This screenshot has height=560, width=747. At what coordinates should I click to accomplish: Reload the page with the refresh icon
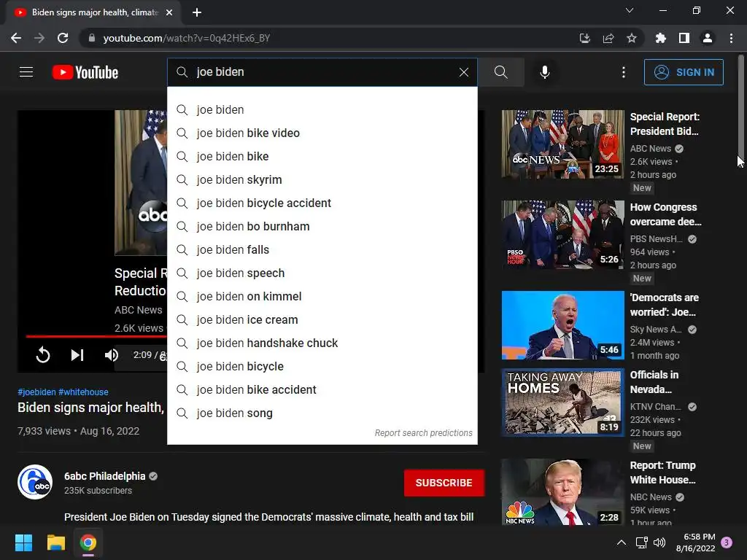pos(63,38)
